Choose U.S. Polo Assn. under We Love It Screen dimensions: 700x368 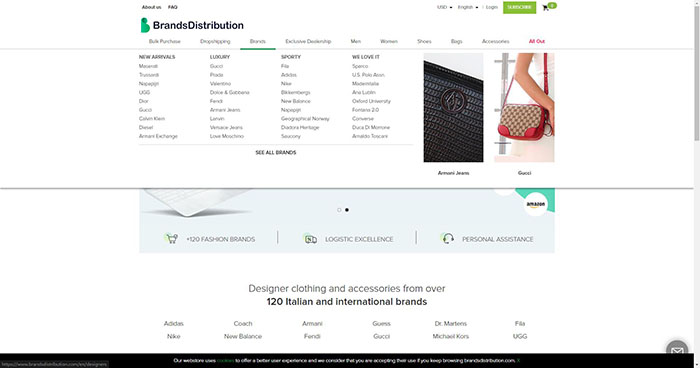point(368,75)
